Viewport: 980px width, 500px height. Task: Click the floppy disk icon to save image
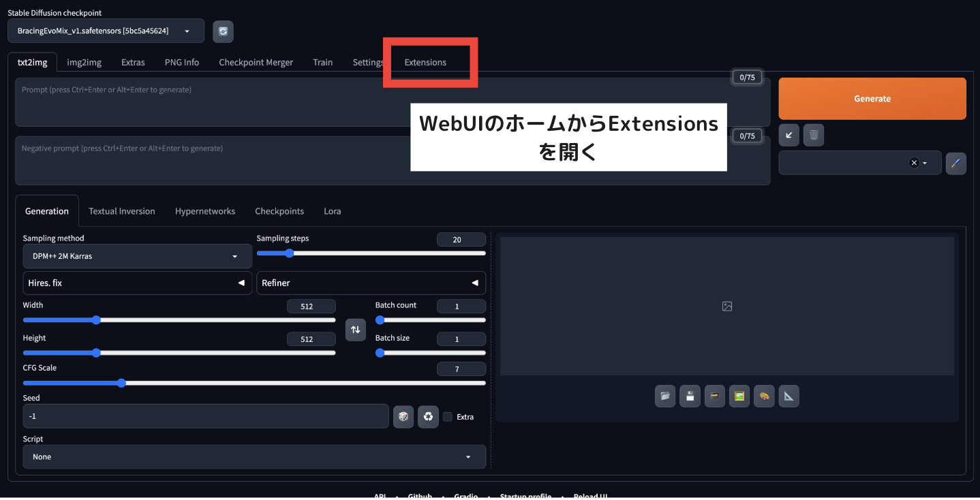click(x=690, y=396)
